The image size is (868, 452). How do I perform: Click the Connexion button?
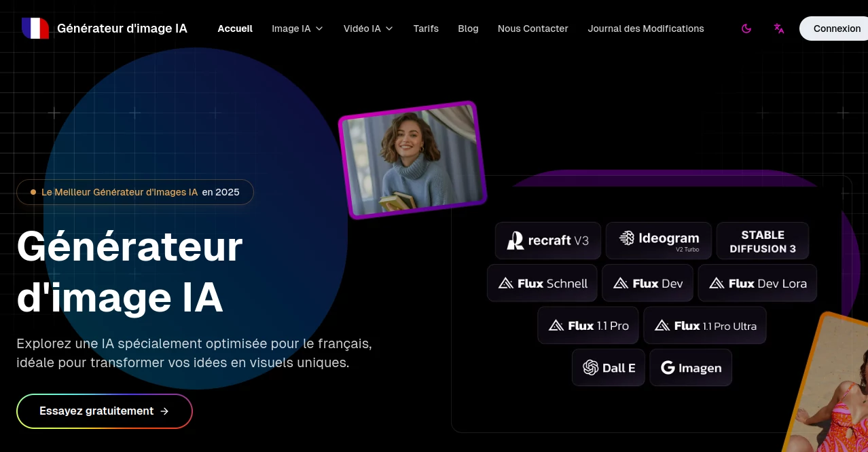pyautogui.click(x=837, y=29)
